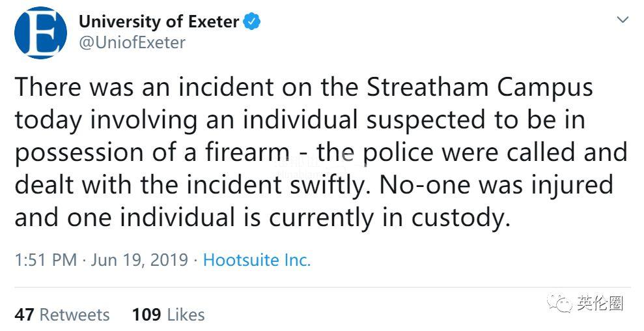Click the Jun 19, 2019 date
The height and width of the screenshot is (331, 644).
(139, 261)
